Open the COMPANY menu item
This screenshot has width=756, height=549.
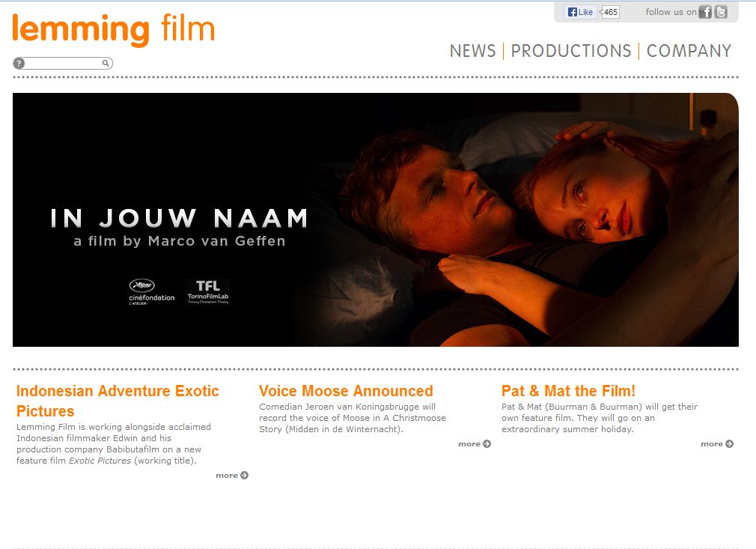tap(689, 51)
